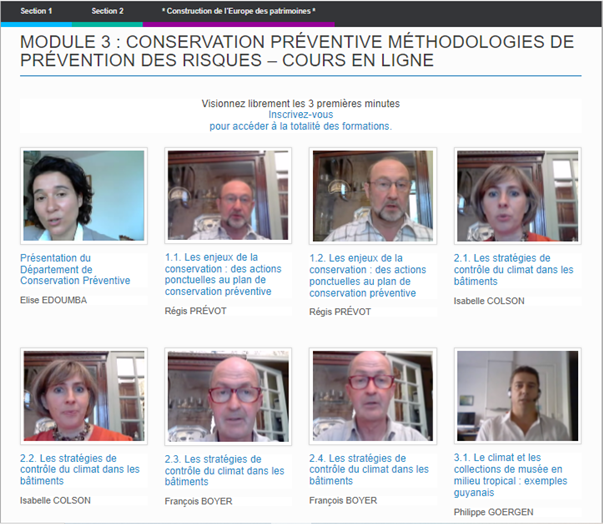Open the 1.2 Régis PRÉVOT video thumbnail
The height and width of the screenshot is (524, 603).
click(x=373, y=196)
